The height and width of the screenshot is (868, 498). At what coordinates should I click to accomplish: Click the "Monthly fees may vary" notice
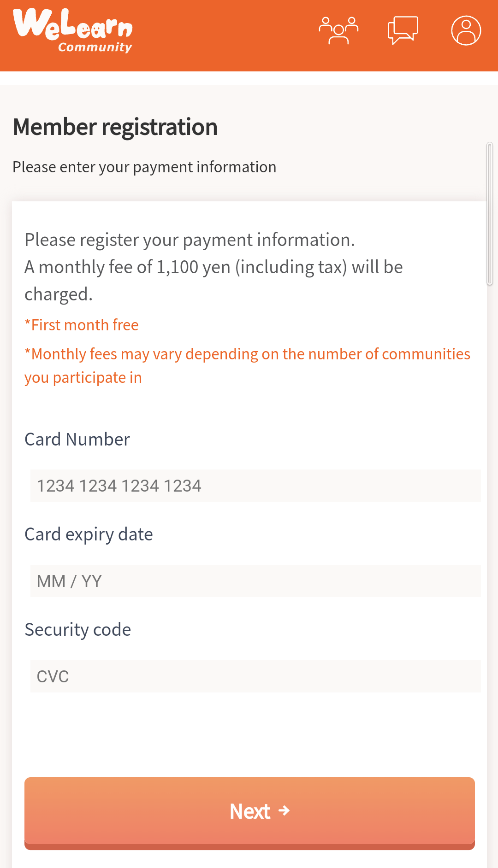[x=247, y=354]
